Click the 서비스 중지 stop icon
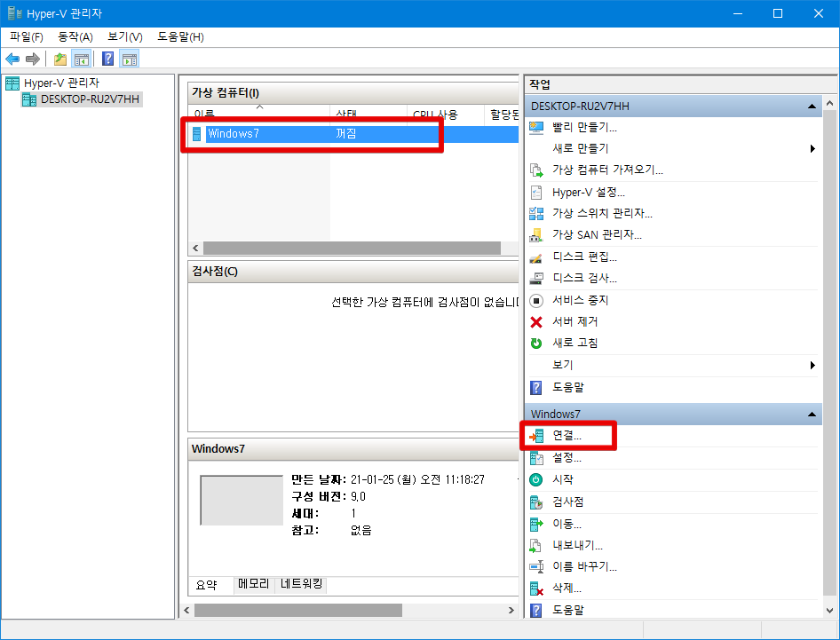 click(x=536, y=300)
